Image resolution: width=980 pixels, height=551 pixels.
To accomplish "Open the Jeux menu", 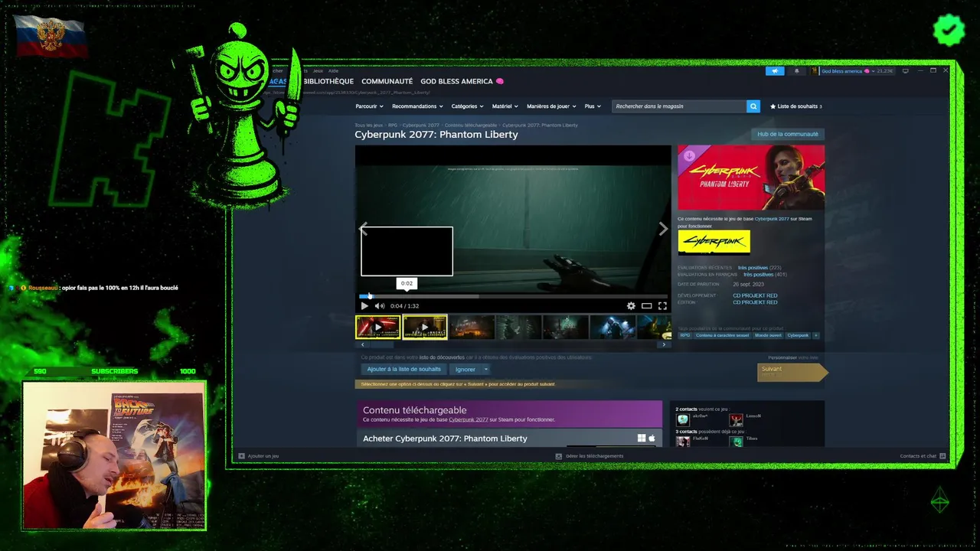I will pos(318,70).
